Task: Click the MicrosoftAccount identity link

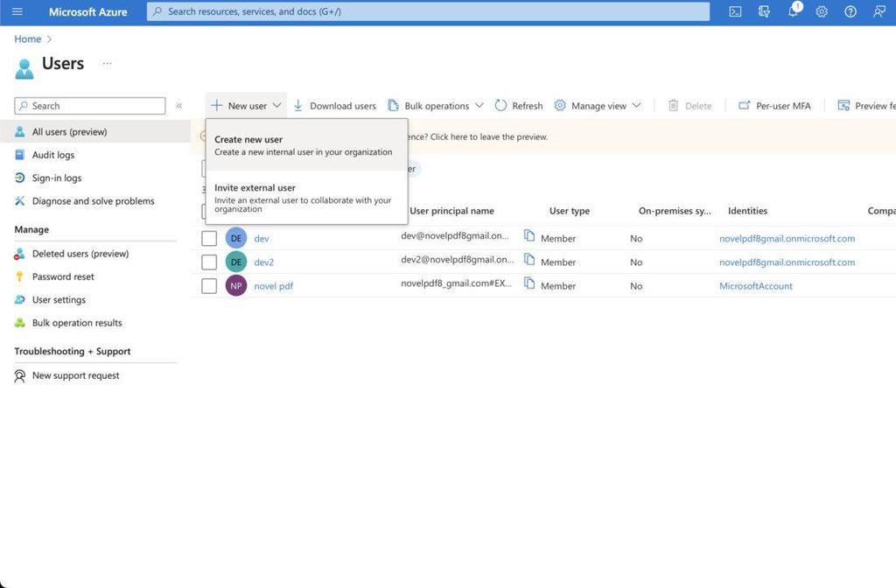Action: (755, 286)
